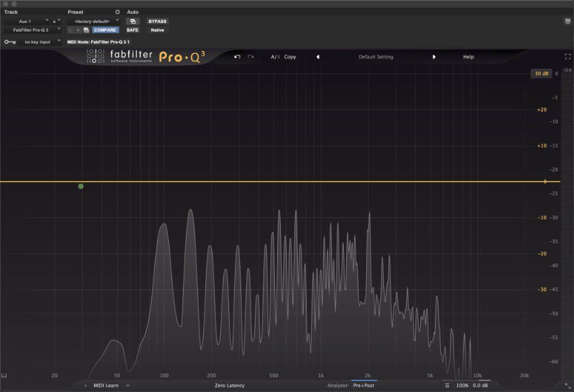The image size is (574, 392).
Task: Select previous preset minus button
Action: point(71,30)
